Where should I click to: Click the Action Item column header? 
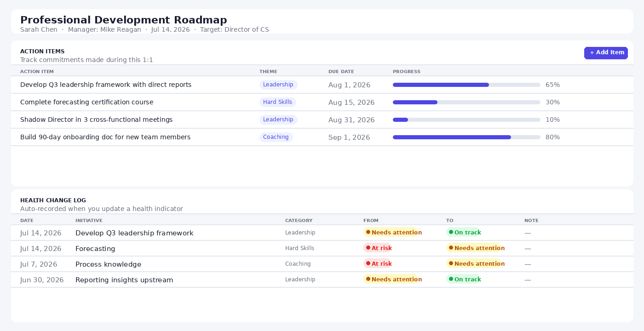(37, 72)
